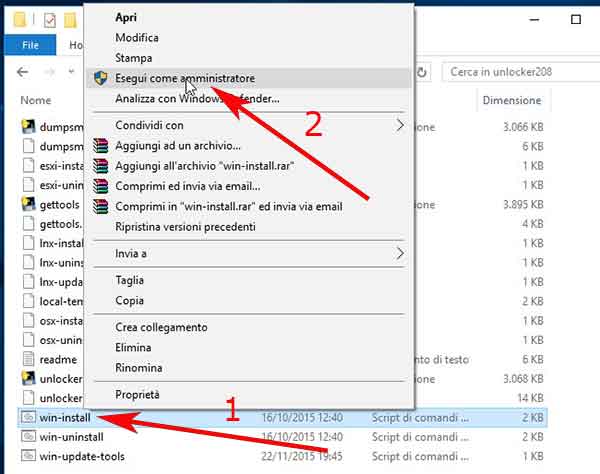Choose Copia from the context menu

(129, 301)
